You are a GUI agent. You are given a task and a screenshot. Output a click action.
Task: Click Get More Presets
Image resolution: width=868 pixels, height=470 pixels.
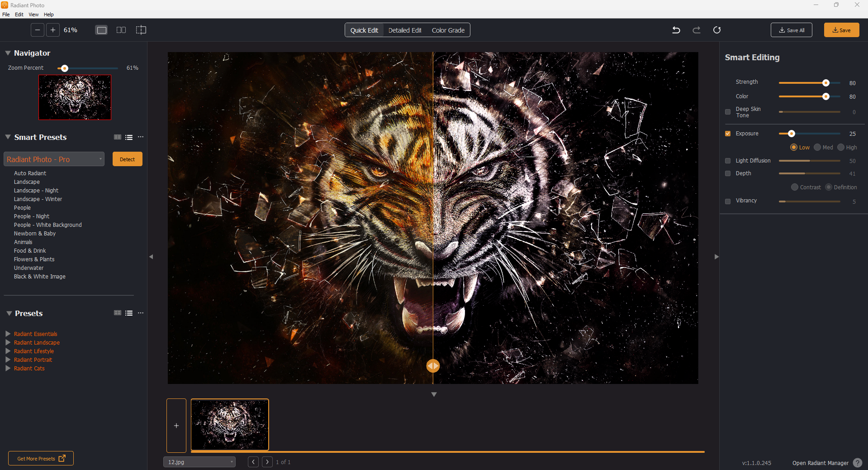tap(41, 458)
